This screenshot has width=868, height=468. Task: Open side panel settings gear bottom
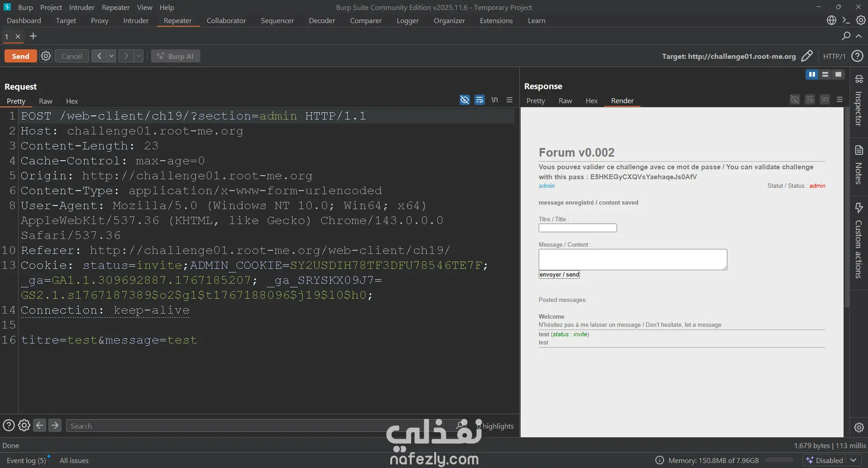coord(859,427)
